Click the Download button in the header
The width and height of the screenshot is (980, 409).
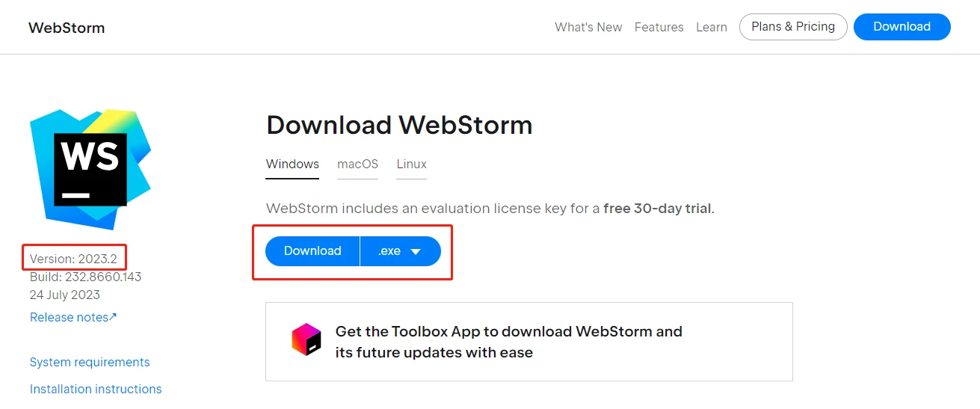[x=902, y=27]
